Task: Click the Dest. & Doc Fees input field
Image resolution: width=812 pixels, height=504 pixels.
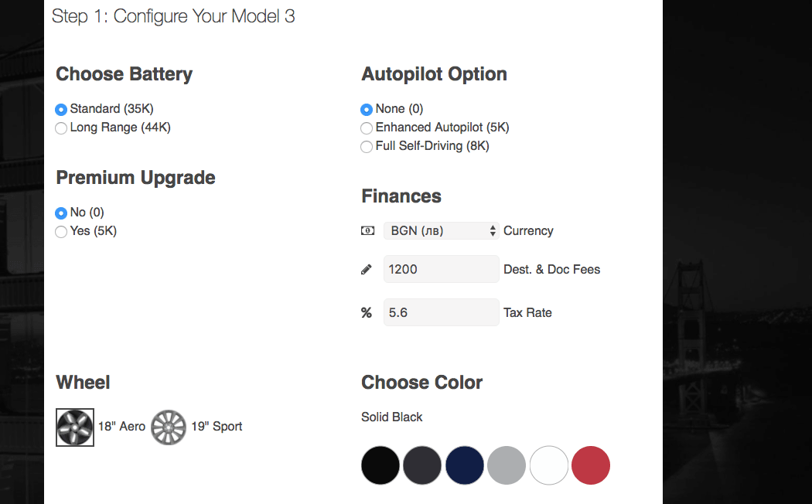Action: pyautogui.click(x=441, y=270)
